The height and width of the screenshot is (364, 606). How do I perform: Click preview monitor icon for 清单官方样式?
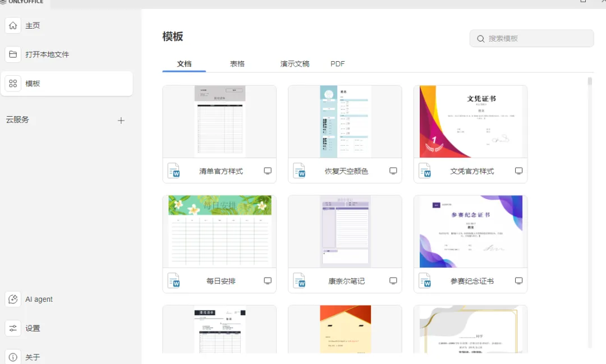point(268,171)
